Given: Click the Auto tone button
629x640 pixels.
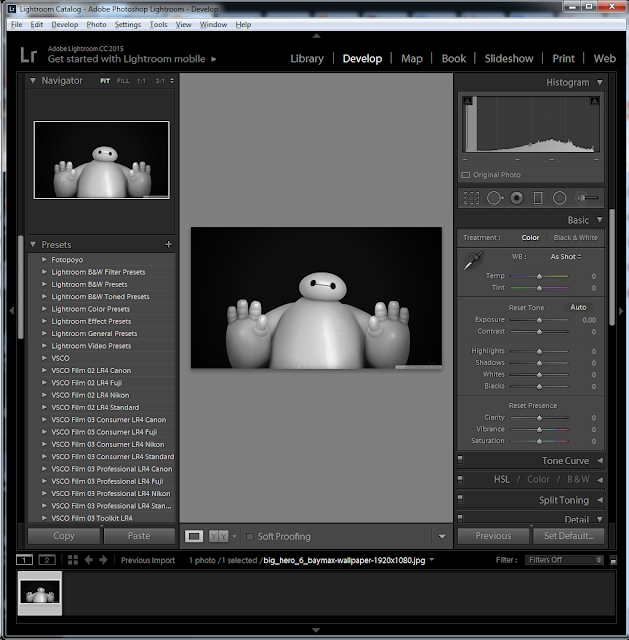Looking at the screenshot, I should click(x=578, y=307).
